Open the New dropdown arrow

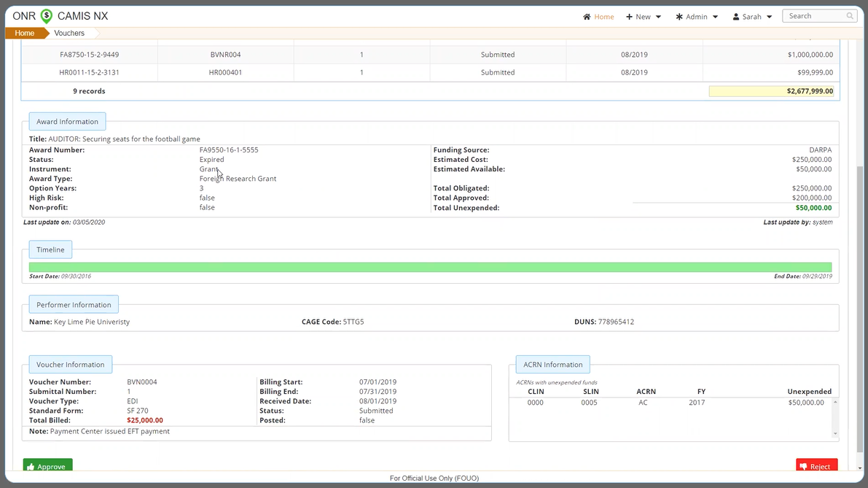pyautogui.click(x=658, y=17)
